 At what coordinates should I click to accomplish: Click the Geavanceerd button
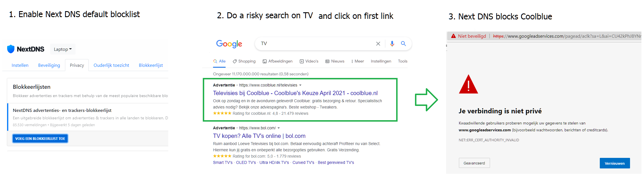(x=474, y=163)
